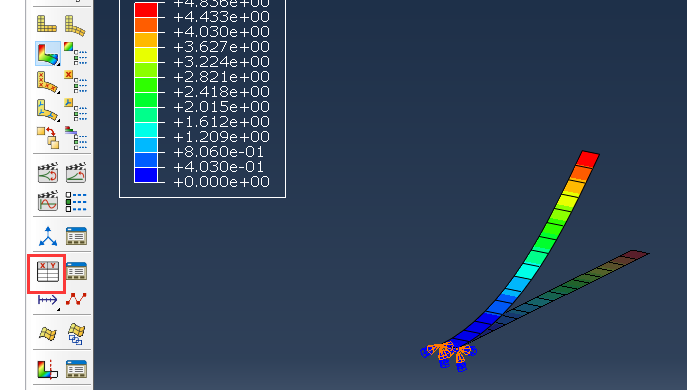Select Plot Material Orientations tool
Screen dimensions: 687x390
click(47, 110)
